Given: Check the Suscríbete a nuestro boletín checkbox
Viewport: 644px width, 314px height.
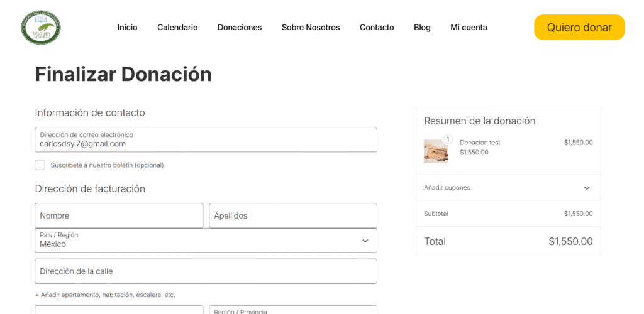Looking at the screenshot, I should (40, 165).
